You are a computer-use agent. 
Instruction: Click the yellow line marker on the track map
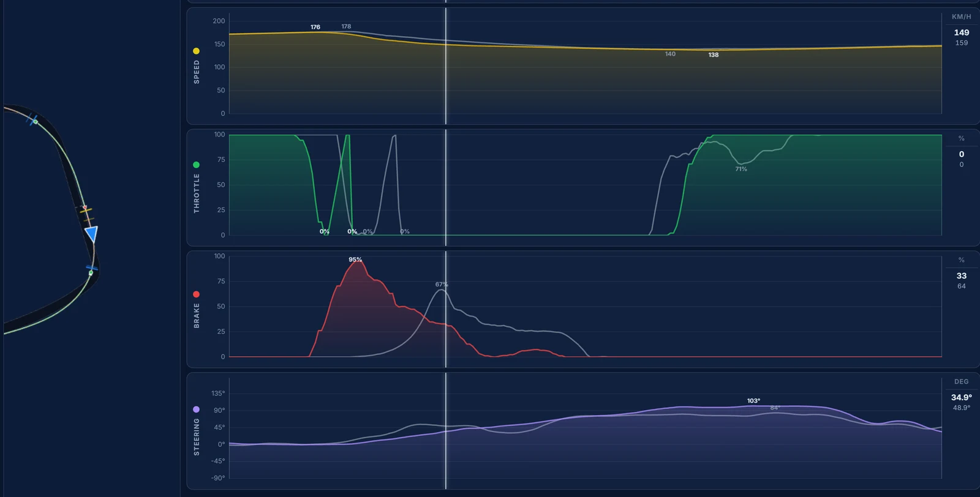tap(86, 211)
